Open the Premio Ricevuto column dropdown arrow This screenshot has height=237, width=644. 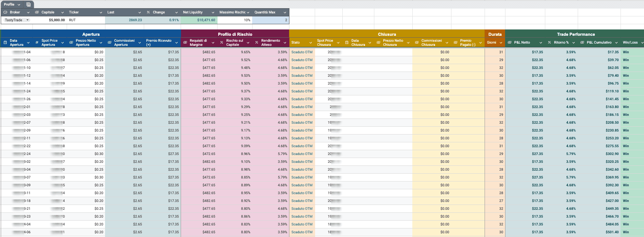(177, 42)
